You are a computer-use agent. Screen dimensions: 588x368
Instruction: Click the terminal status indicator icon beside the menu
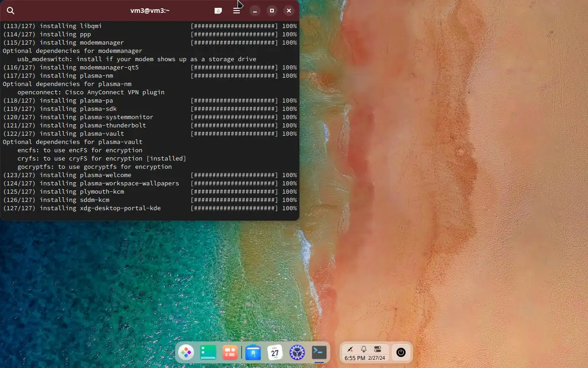[218, 11]
